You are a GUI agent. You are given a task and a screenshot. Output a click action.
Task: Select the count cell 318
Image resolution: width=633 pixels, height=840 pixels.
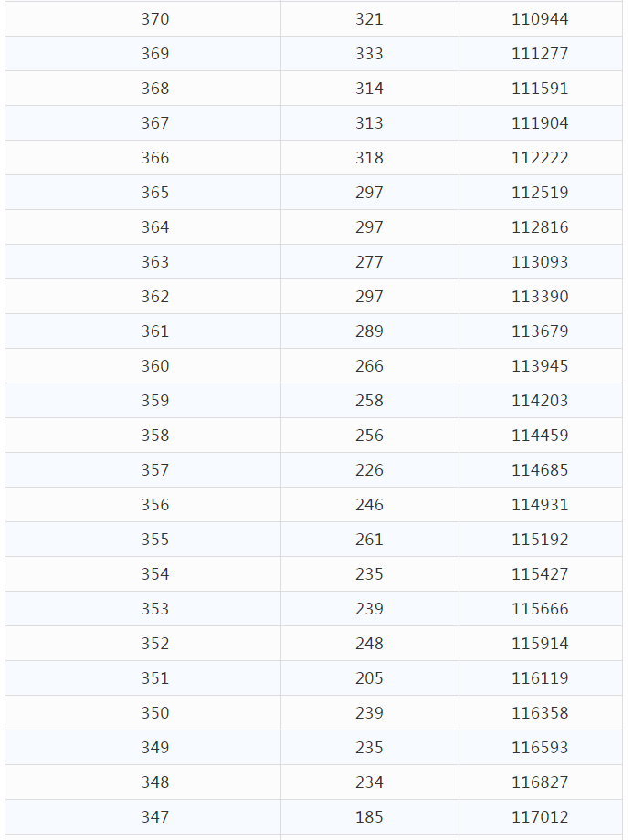(x=369, y=158)
